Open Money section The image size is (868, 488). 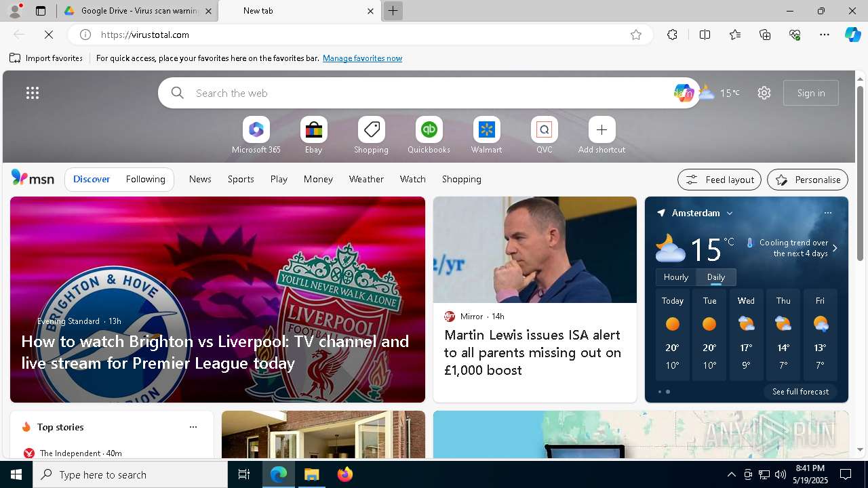[x=318, y=179]
